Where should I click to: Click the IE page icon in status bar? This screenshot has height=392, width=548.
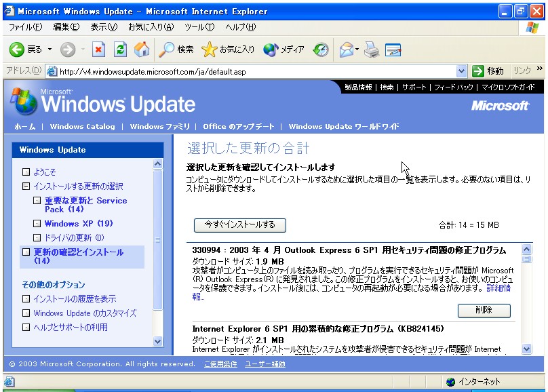(9, 382)
